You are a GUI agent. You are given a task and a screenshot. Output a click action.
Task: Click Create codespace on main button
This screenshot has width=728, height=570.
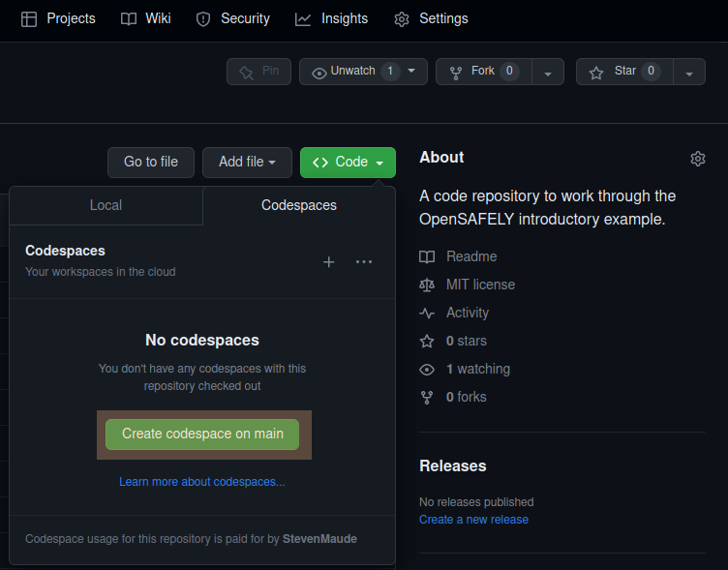pyautogui.click(x=202, y=434)
